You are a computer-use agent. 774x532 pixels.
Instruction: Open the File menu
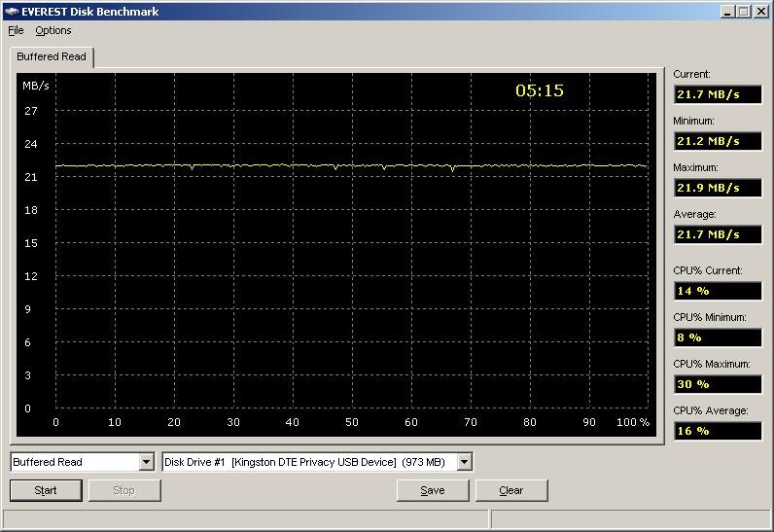(x=16, y=30)
